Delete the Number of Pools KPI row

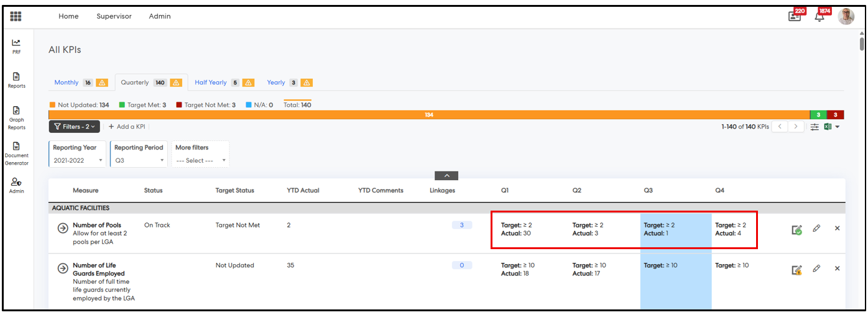[x=837, y=229]
